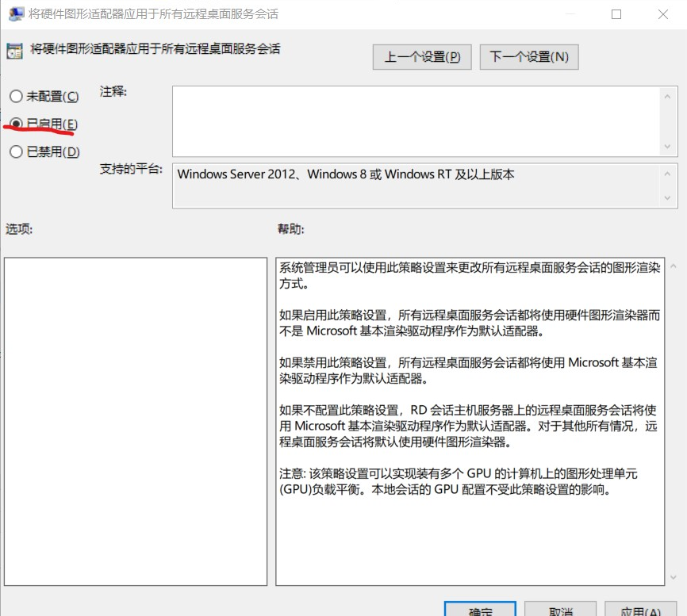Click supported platforms scroll down arrow
The height and width of the screenshot is (616, 687).
(x=667, y=198)
